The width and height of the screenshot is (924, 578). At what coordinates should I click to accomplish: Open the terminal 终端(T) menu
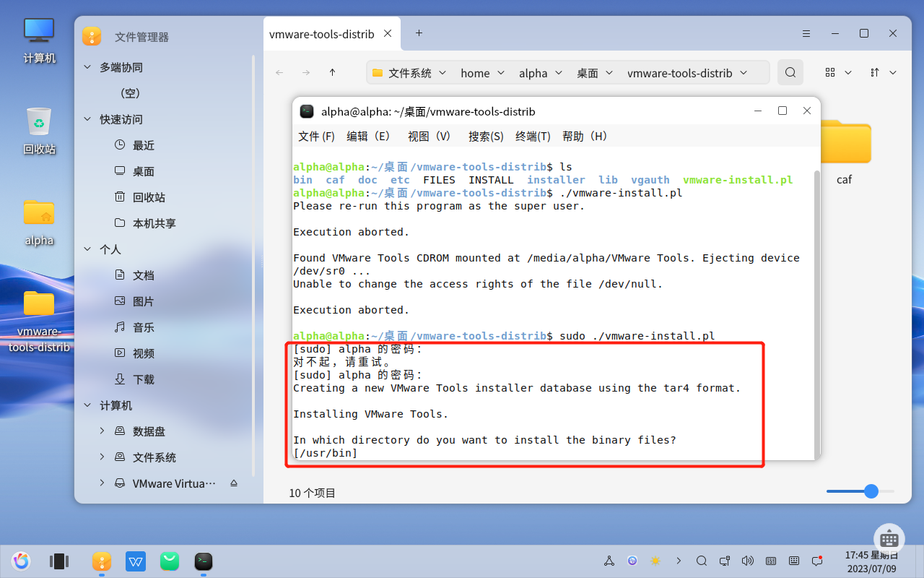coord(533,136)
